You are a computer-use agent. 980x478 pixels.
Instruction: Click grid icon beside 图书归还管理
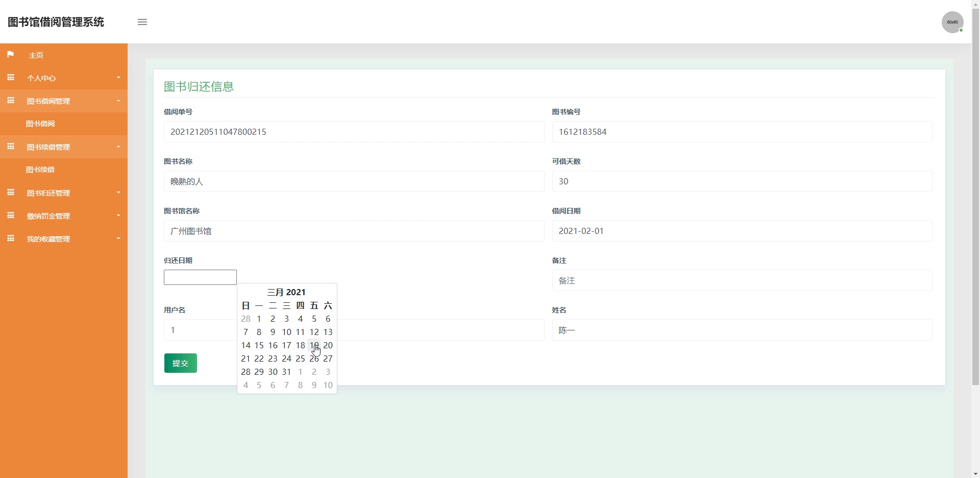tap(10, 192)
